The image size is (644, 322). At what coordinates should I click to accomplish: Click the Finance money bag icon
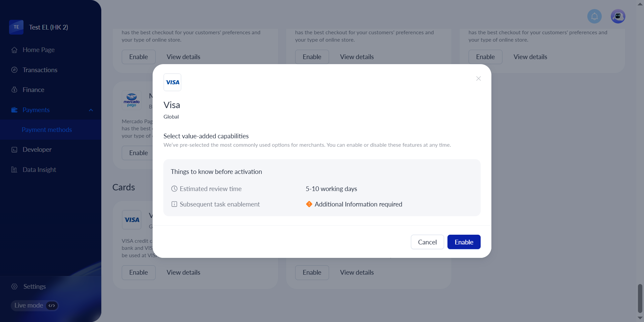point(14,90)
